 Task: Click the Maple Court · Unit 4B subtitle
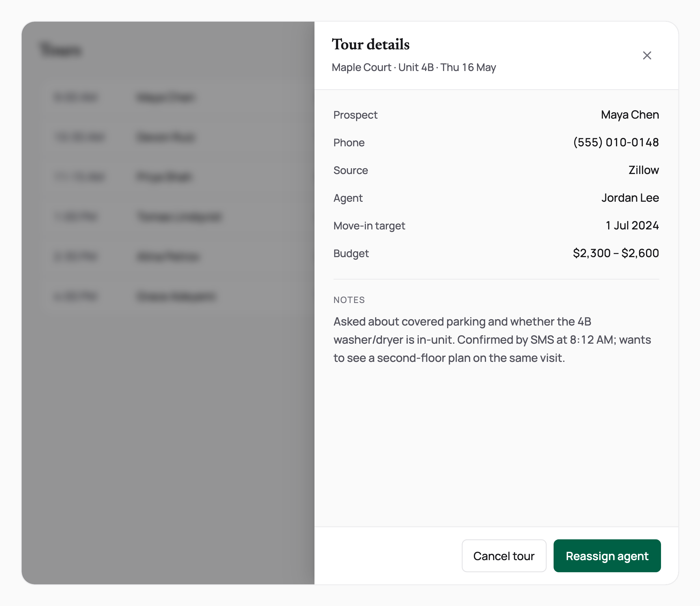[414, 67]
